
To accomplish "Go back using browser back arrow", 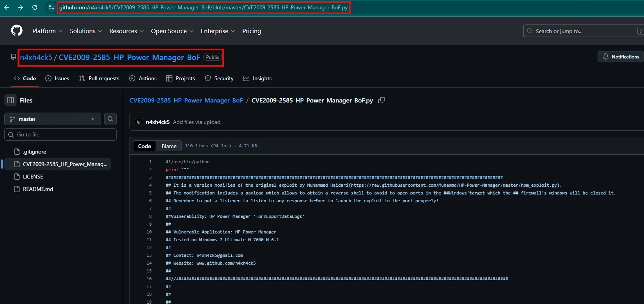I will pyautogui.click(x=7, y=7).
